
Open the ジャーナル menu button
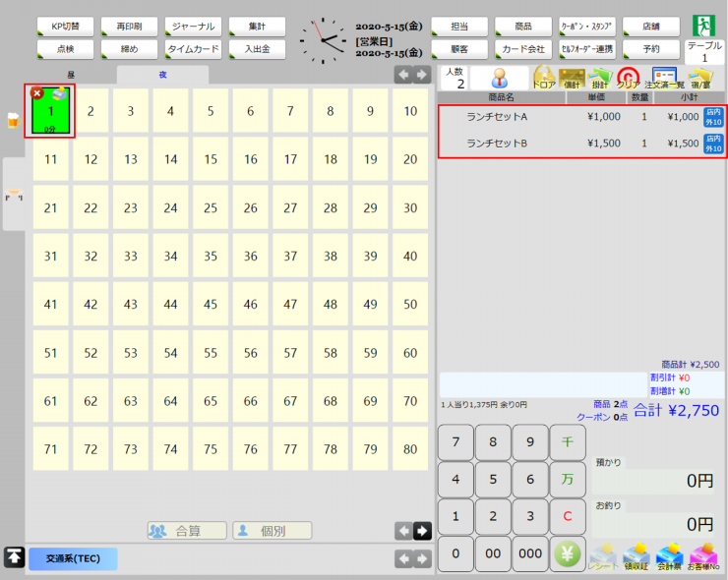tap(193, 27)
